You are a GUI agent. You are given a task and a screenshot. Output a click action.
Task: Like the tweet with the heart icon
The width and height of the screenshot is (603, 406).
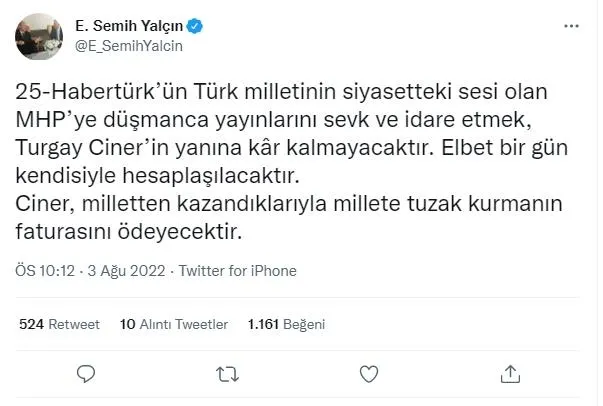(369, 373)
